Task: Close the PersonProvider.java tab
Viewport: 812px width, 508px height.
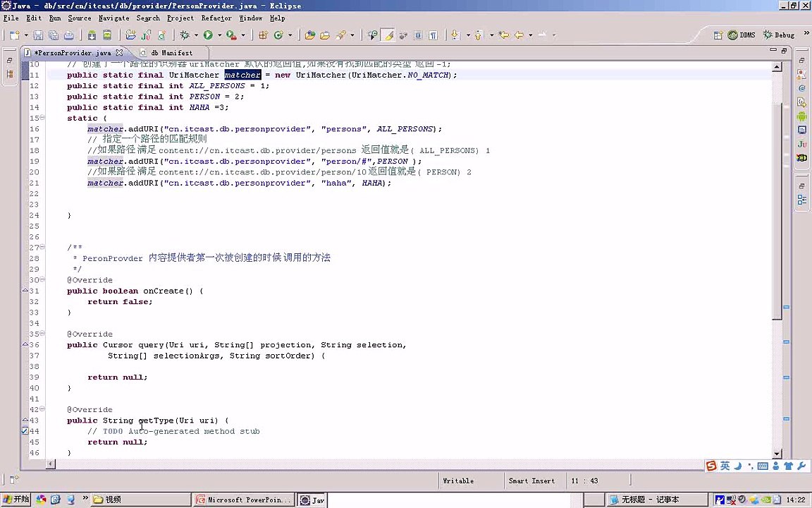Action: click(120, 52)
